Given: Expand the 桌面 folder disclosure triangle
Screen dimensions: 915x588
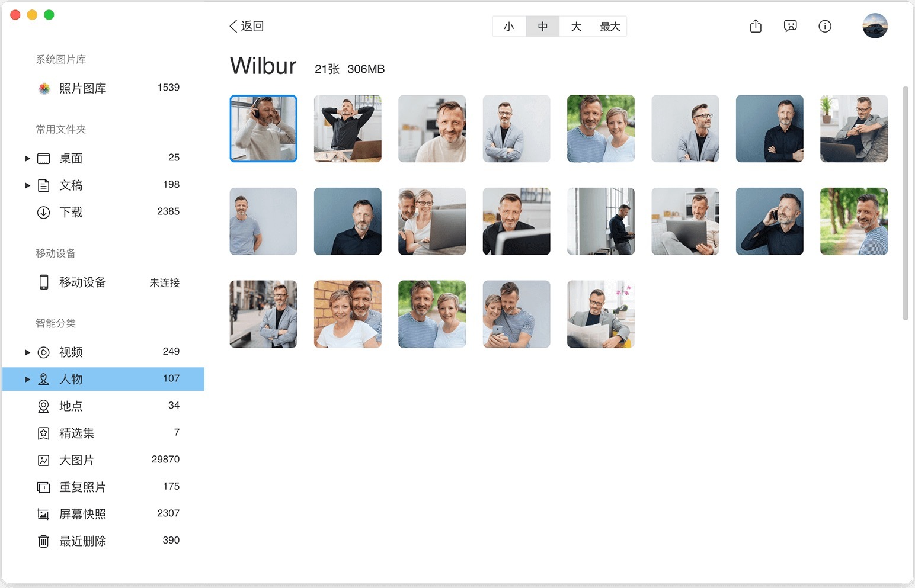Looking at the screenshot, I should pos(27,159).
